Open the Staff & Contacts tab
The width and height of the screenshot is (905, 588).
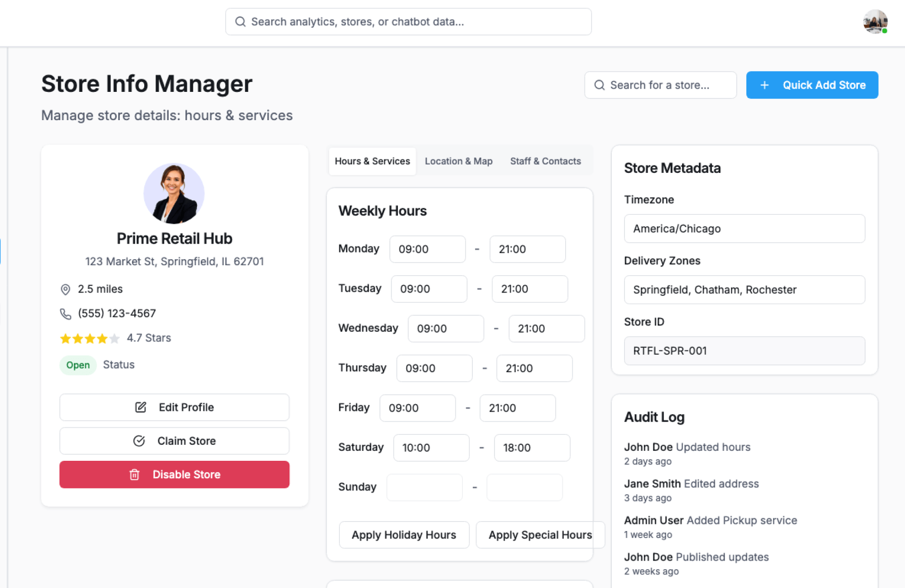click(545, 161)
